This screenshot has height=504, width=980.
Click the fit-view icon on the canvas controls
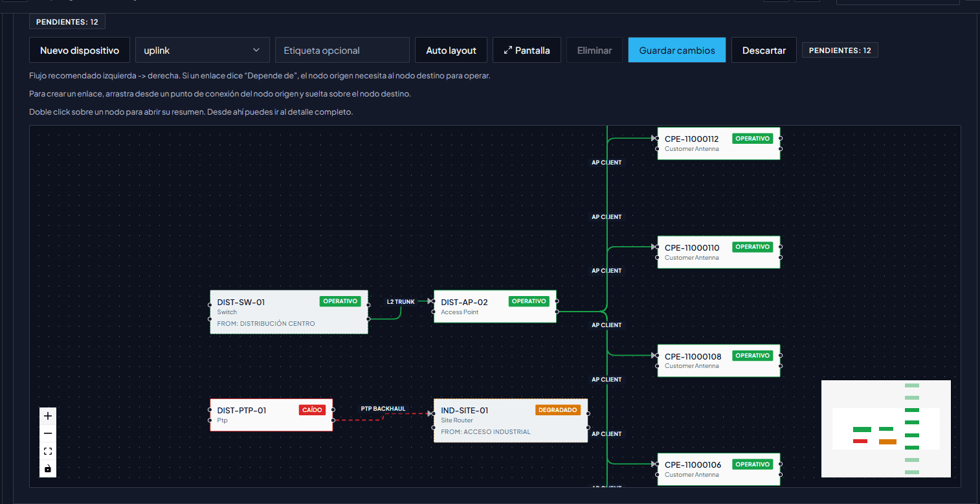47,451
